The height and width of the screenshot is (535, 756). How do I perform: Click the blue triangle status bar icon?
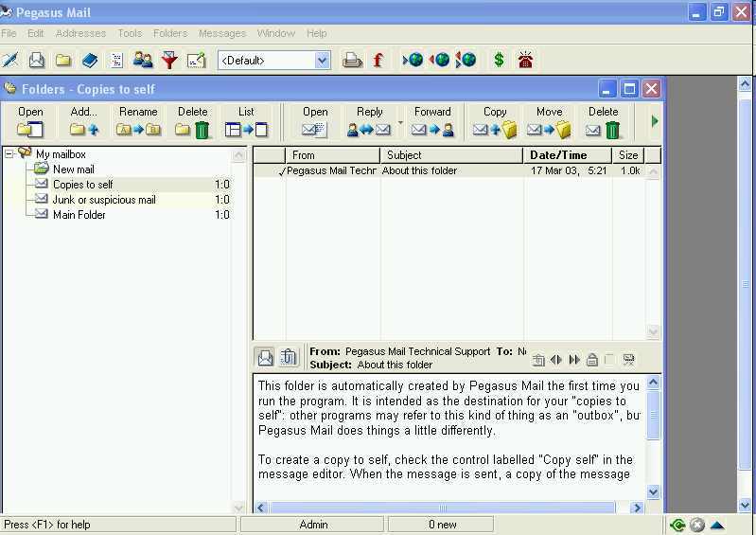[x=717, y=525]
